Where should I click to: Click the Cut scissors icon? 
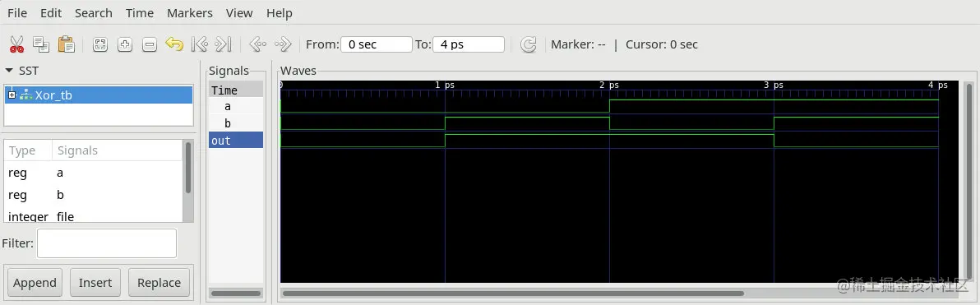pos(17,44)
